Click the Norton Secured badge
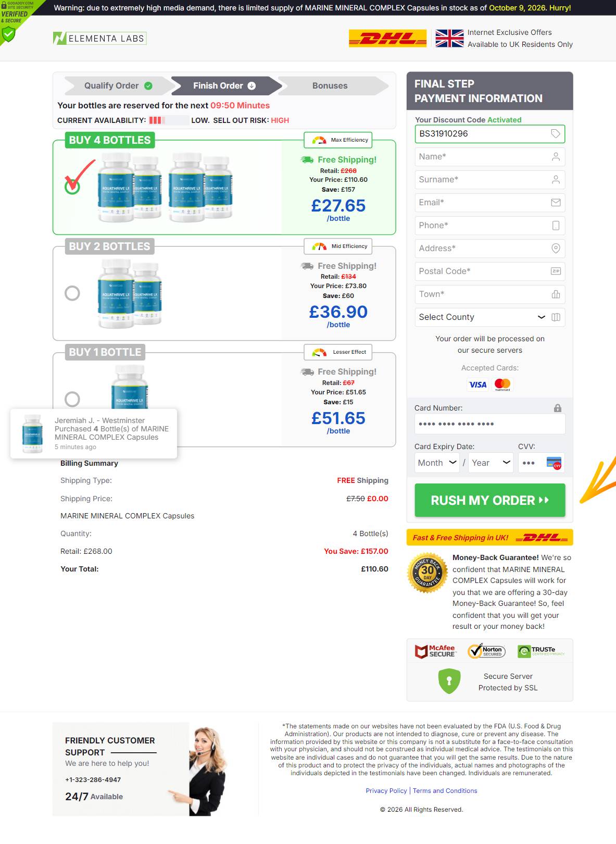This screenshot has height=844, width=616. point(486,651)
